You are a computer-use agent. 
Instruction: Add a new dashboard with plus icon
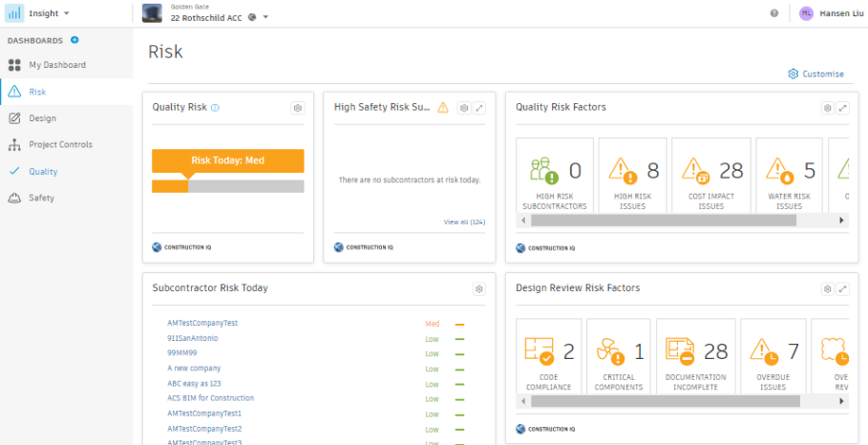pyautogui.click(x=74, y=40)
